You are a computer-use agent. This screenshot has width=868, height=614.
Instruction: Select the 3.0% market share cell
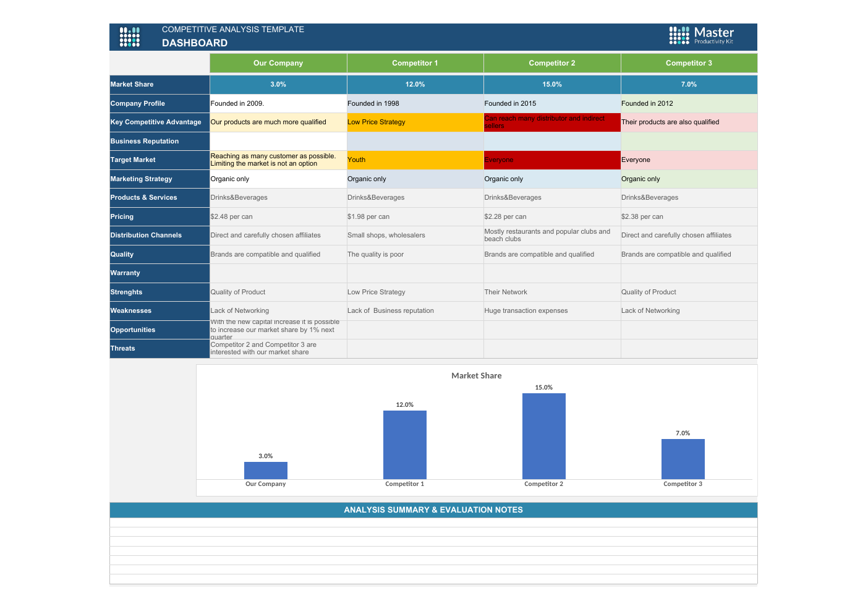pos(278,85)
